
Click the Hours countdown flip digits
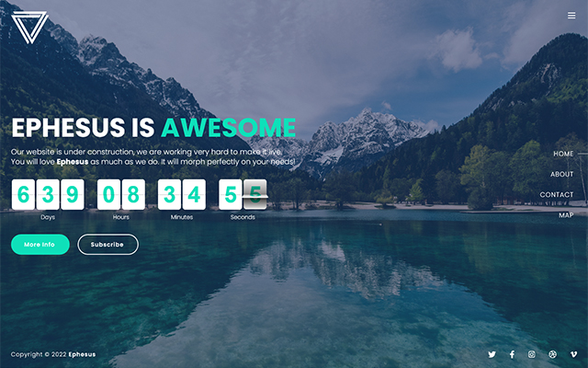[121, 194]
